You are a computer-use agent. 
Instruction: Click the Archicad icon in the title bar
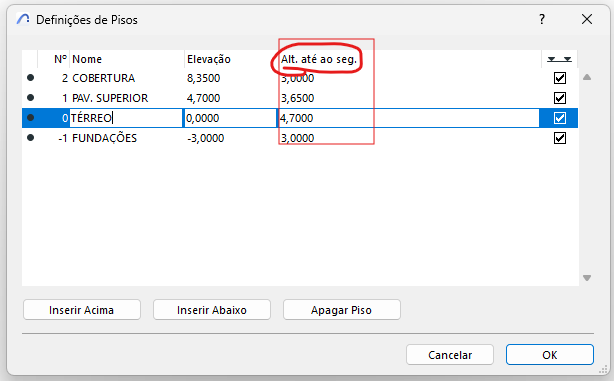(x=23, y=19)
